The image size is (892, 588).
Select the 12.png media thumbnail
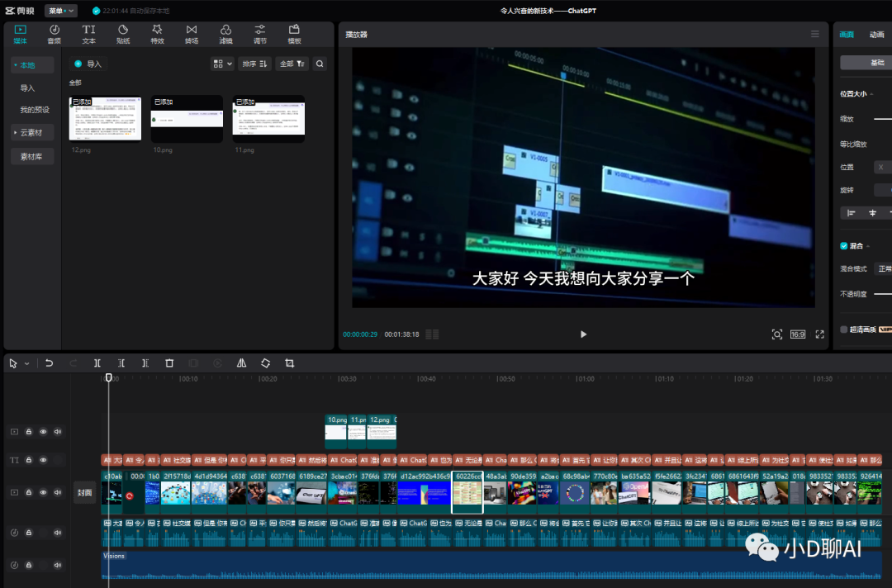105,118
